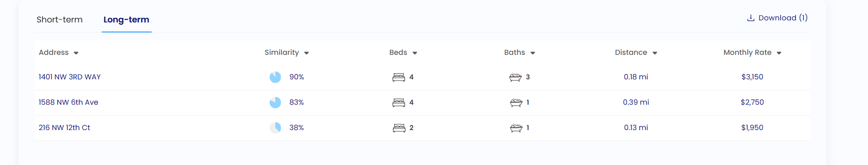Click the download icon beside Download (1)

(x=750, y=18)
